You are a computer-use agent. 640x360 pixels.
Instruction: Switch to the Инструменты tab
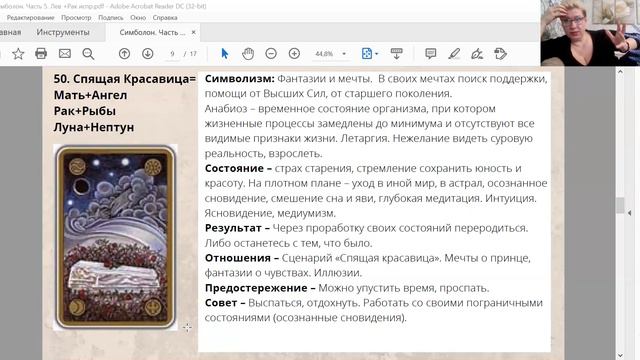(63, 32)
